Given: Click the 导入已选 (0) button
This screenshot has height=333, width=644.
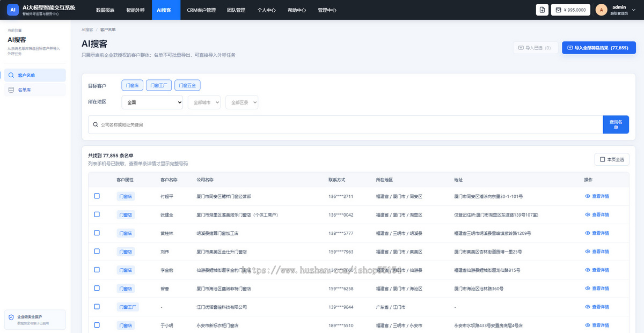Looking at the screenshot, I should (x=535, y=48).
